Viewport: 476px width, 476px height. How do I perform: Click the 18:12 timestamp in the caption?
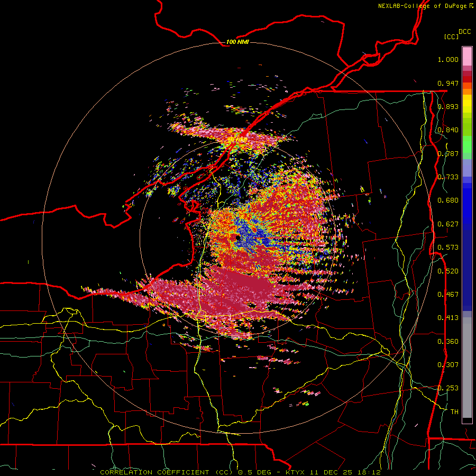(x=370, y=472)
